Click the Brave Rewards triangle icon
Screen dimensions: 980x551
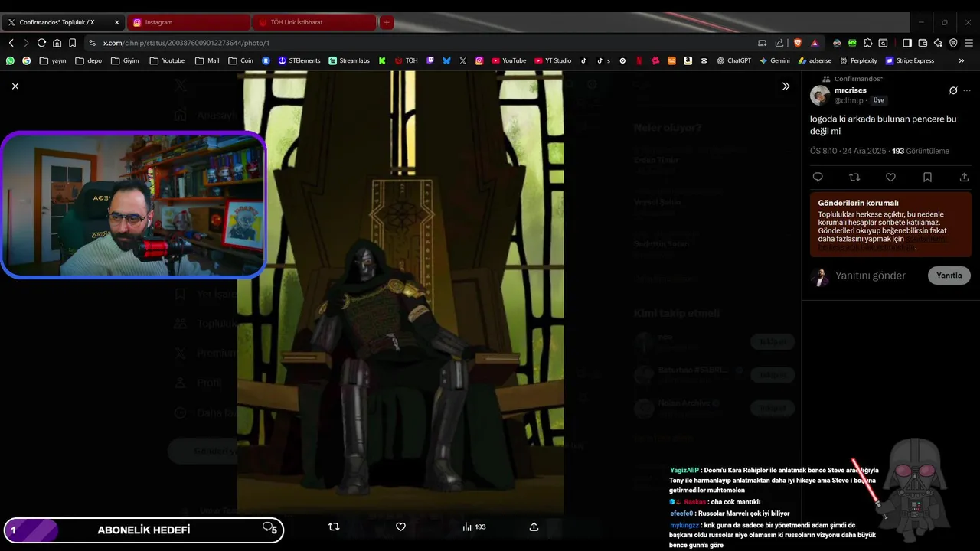click(x=815, y=43)
